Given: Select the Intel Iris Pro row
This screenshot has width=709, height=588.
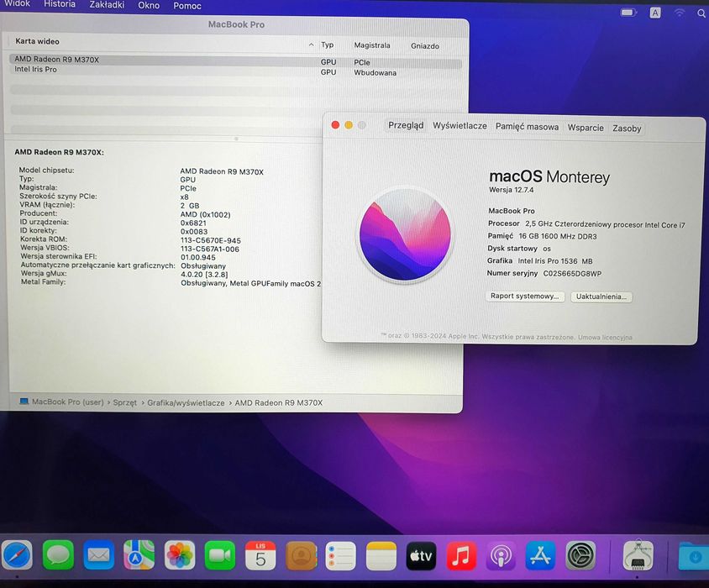Looking at the screenshot, I should [235, 71].
